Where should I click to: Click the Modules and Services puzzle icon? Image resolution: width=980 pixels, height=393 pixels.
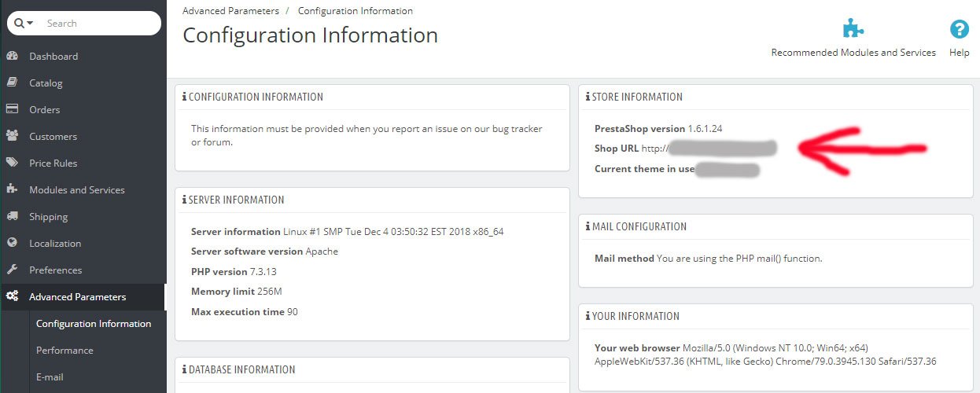tap(12, 190)
